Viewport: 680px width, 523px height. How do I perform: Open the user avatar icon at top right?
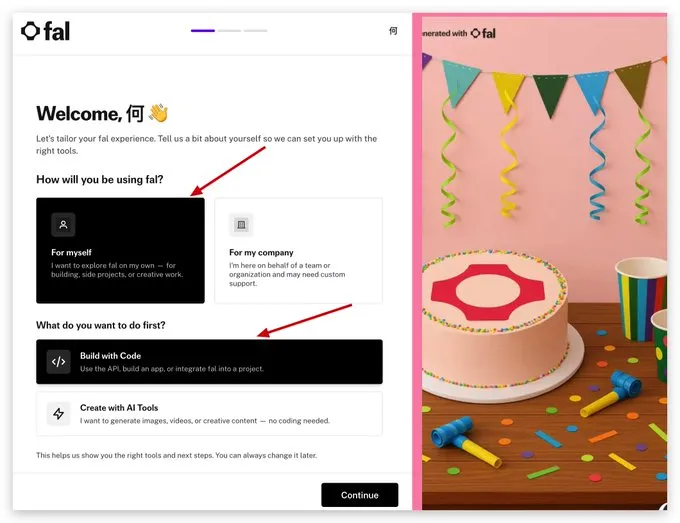pyautogui.click(x=393, y=31)
